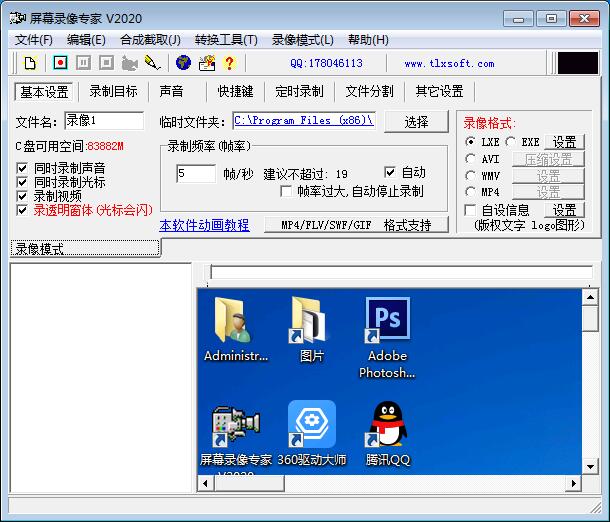Enable 帧率过大,自动停止录制 checkbox
610x522 pixels.
(x=286, y=191)
